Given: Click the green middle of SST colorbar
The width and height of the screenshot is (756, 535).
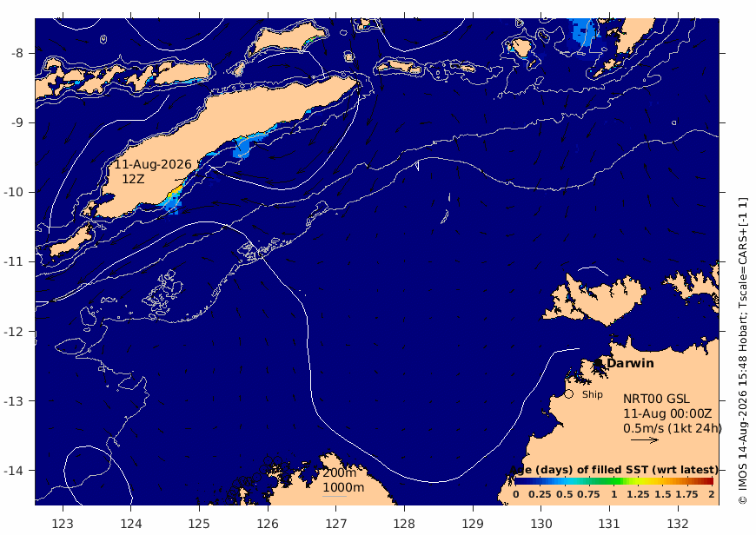Looking at the screenshot, I should 613,481.
